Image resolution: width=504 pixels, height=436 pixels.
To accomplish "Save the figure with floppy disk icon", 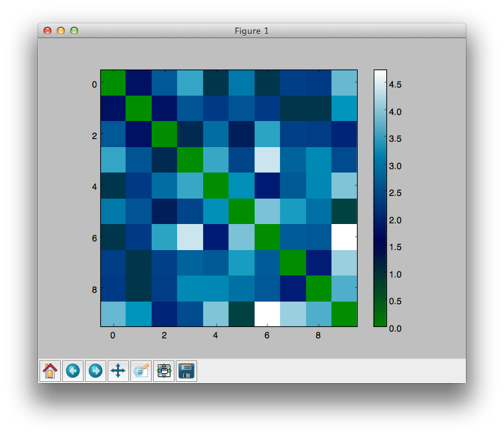I will tap(186, 371).
